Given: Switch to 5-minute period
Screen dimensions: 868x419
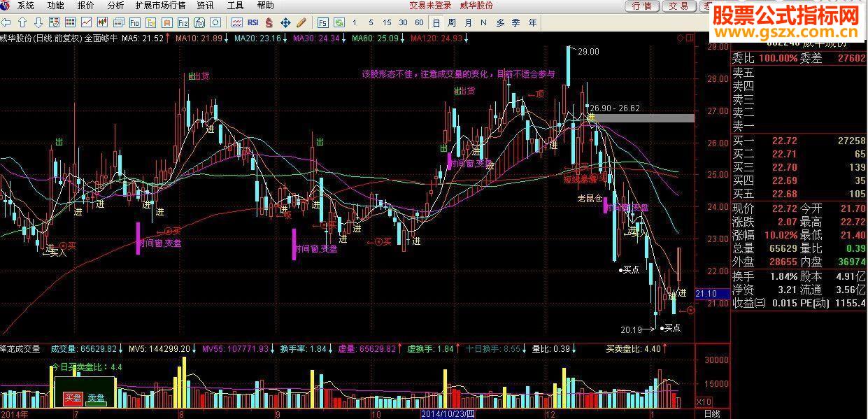Looking at the screenshot, I should [x=371, y=23].
